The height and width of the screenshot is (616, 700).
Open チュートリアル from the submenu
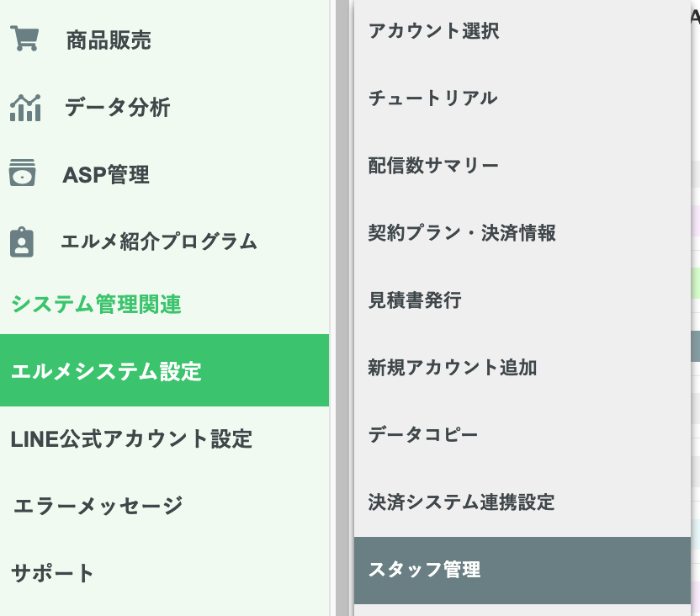433,98
